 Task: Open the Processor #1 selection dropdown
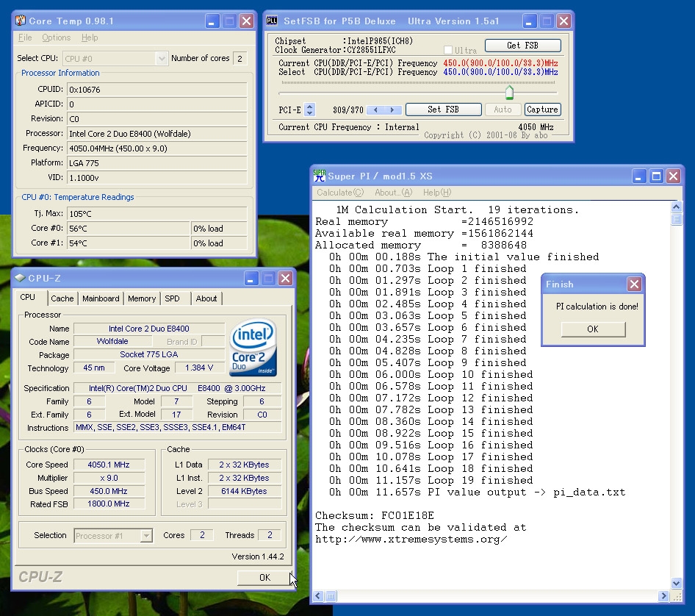click(x=146, y=535)
